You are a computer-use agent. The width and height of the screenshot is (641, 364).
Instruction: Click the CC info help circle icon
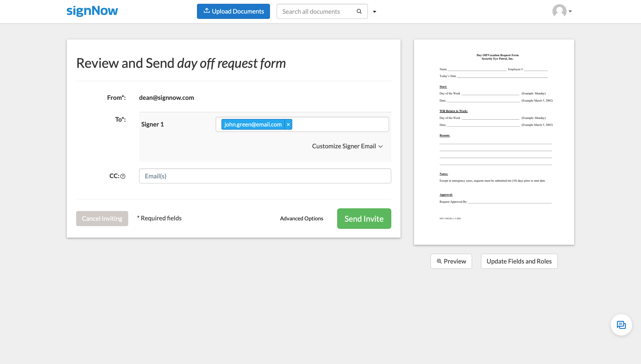[123, 176]
